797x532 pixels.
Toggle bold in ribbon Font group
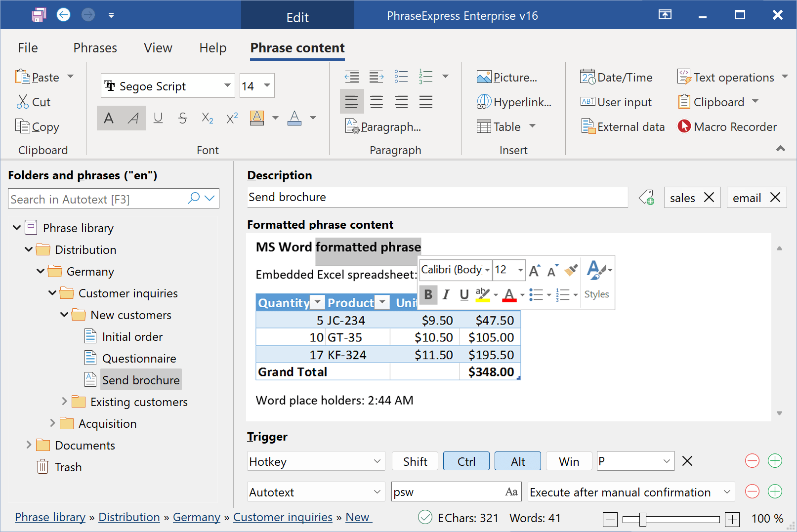pyautogui.click(x=109, y=118)
